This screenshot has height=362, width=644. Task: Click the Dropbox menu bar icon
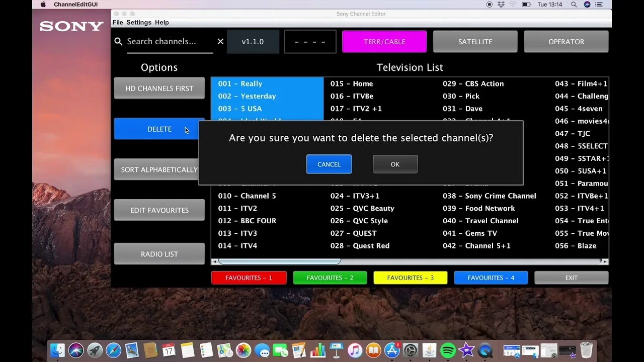[x=501, y=5]
